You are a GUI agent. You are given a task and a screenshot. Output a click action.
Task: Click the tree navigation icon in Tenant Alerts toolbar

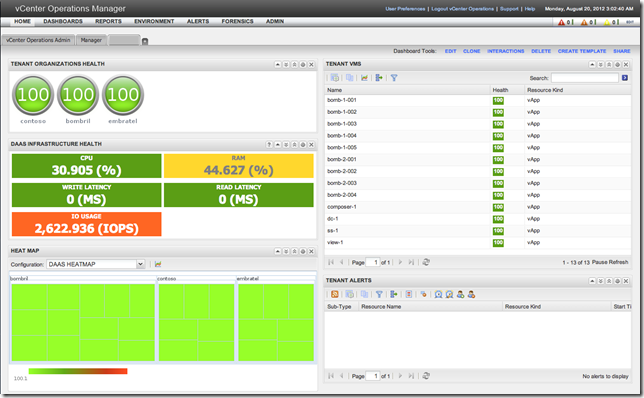click(394, 294)
